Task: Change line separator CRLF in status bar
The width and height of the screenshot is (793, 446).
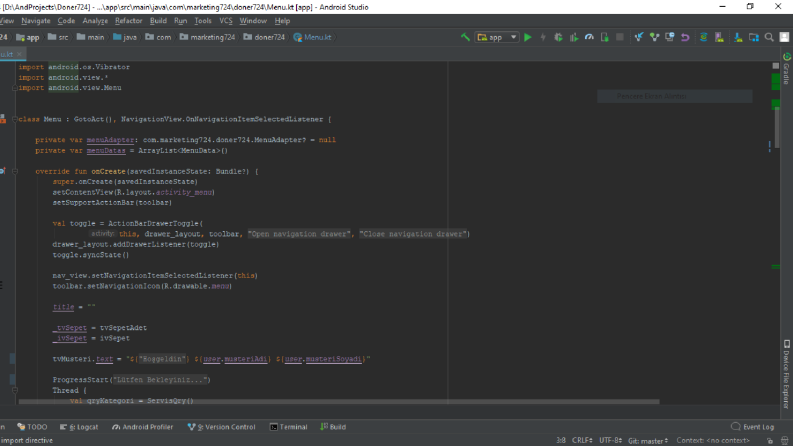Action: 582,440
